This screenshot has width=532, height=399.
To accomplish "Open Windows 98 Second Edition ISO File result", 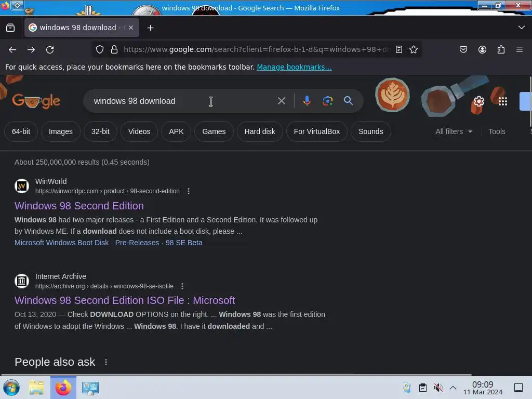I will (125, 300).
